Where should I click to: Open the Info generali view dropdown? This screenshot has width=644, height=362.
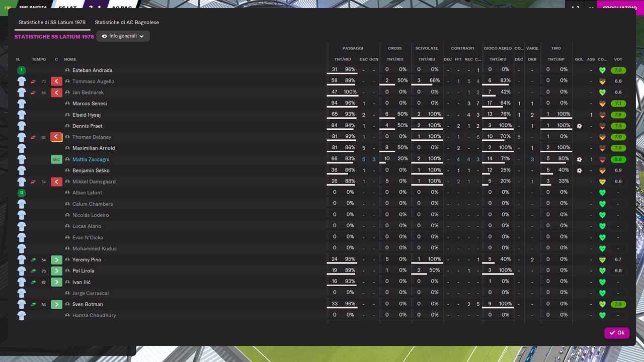coord(123,36)
